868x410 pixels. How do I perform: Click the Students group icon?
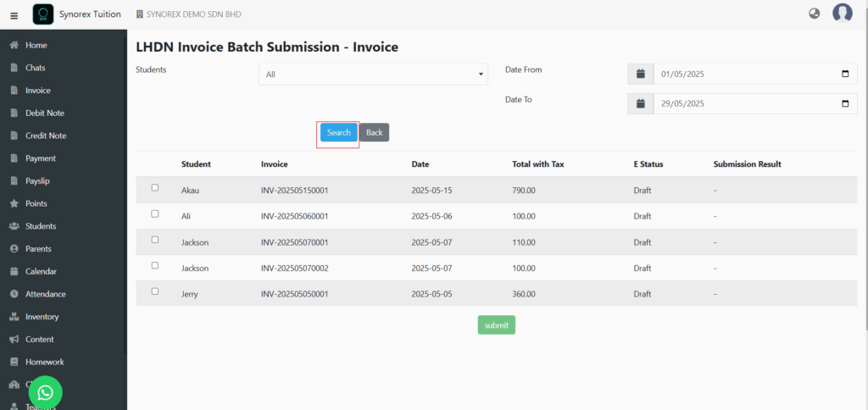tap(14, 226)
